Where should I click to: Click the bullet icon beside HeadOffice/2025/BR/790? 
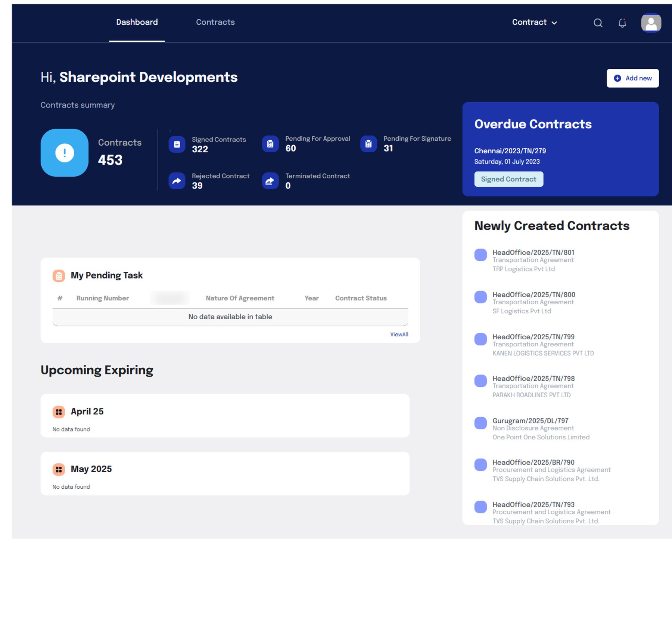(x=480, y=465)
